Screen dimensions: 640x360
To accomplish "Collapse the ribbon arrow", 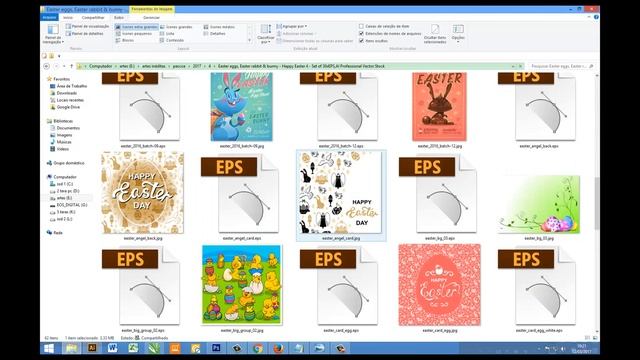I will click(589, 17).
